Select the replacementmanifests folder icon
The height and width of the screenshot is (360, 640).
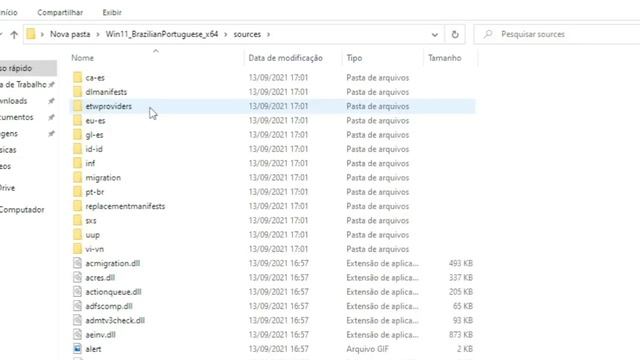click(x=78, y=206)
